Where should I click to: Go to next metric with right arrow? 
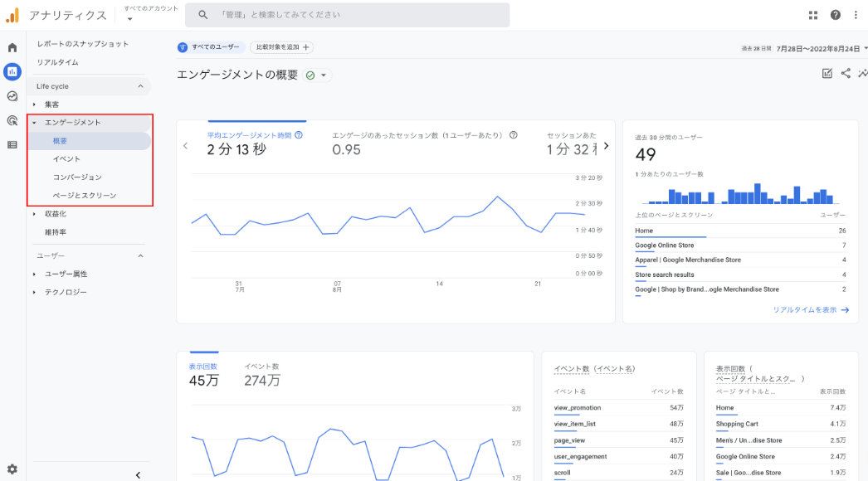coord(606,146)
